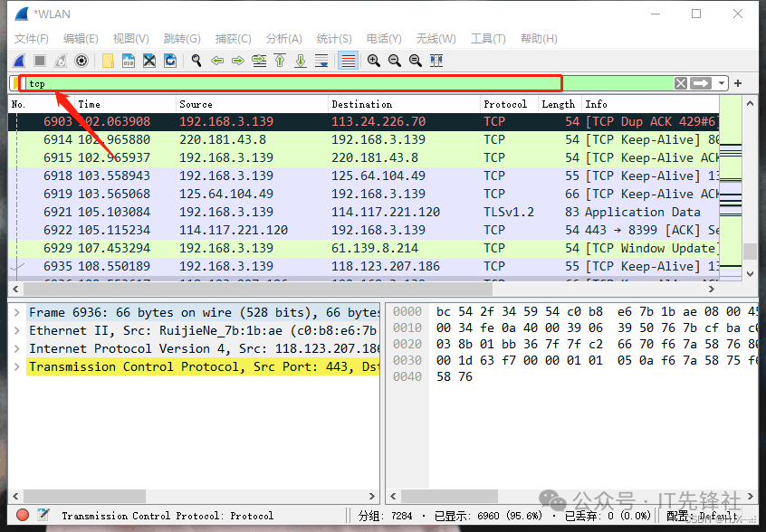Toggle auto-scroll during live capture
Viewport: 766px width, 532px height.
coord(321,61)
